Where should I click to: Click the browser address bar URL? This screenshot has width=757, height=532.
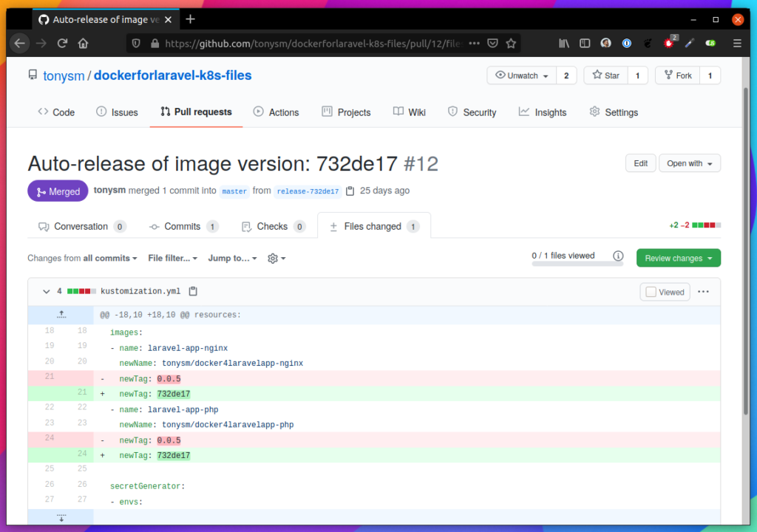tap(313, 44)
